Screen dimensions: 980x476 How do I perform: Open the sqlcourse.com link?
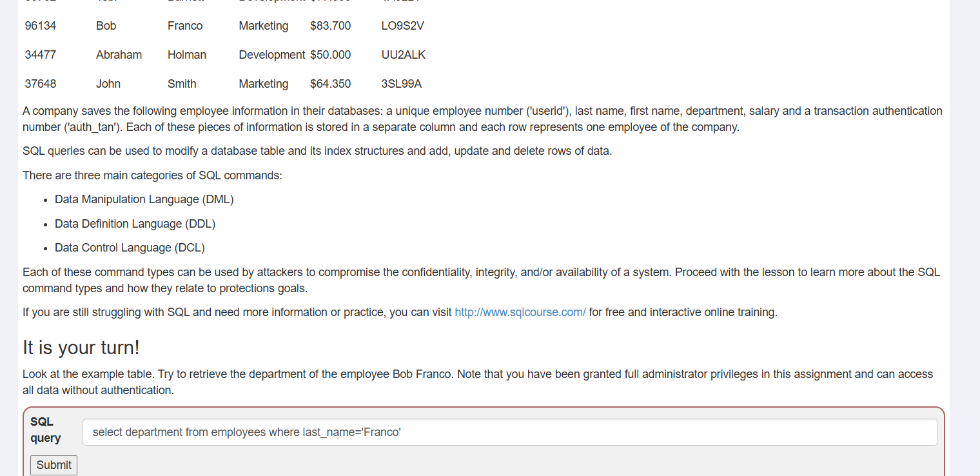coord(520,312)
